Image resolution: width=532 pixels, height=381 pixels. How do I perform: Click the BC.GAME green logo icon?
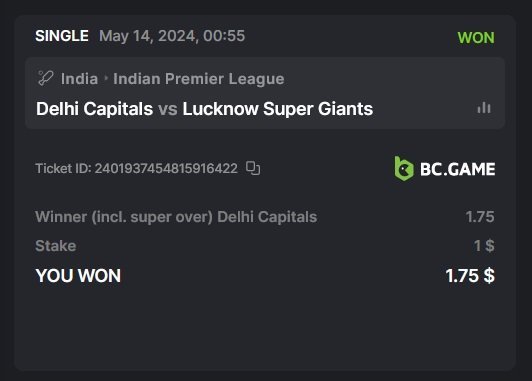pos(404,169)
